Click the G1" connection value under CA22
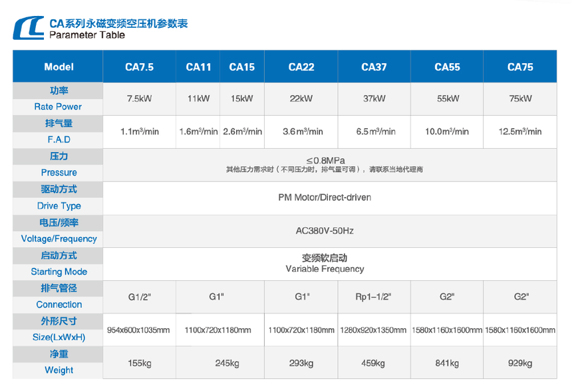 pos(302,297)
